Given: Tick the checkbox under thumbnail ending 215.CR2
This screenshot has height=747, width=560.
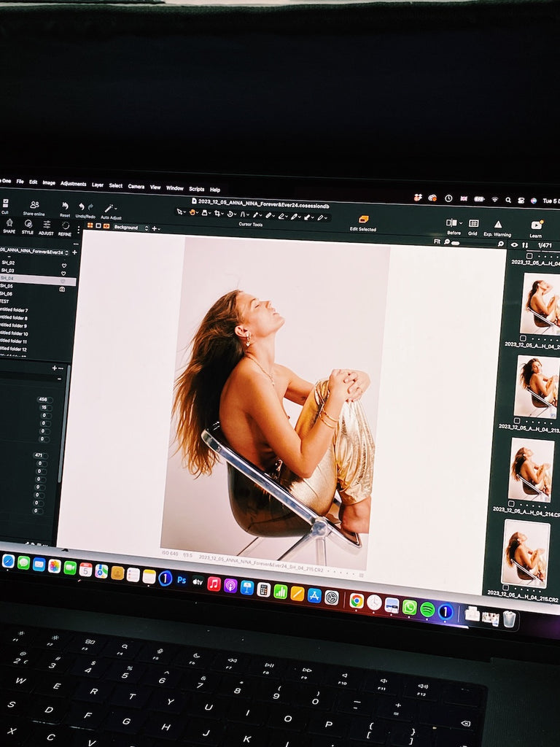Looking at the screenshot, I should tap(506, 587).
